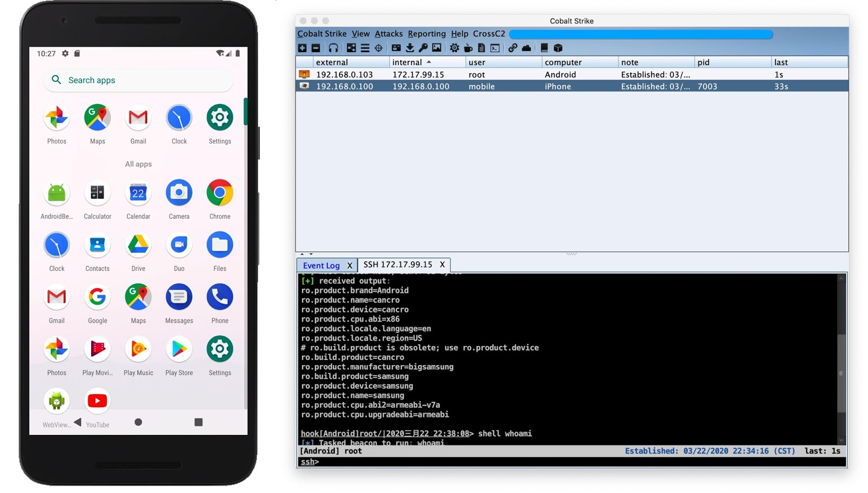Show the Target Table crosshair icon
This screenshot has width=868, height=493.
pos(379,48)
